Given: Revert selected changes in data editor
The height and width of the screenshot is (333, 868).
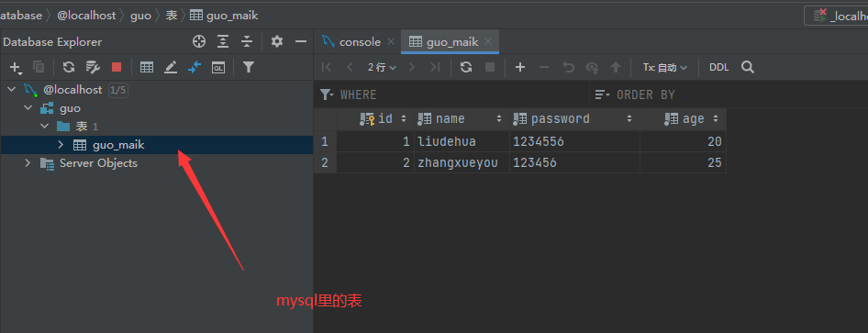Looking at the screenshot, I should click(x=568, y=68).
